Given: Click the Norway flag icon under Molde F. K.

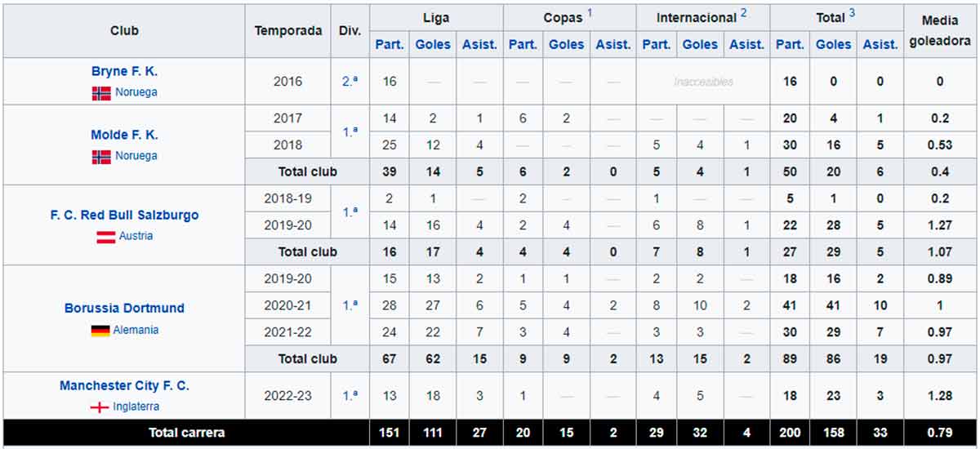Looking at the screenshot, I should click(101, 157).
